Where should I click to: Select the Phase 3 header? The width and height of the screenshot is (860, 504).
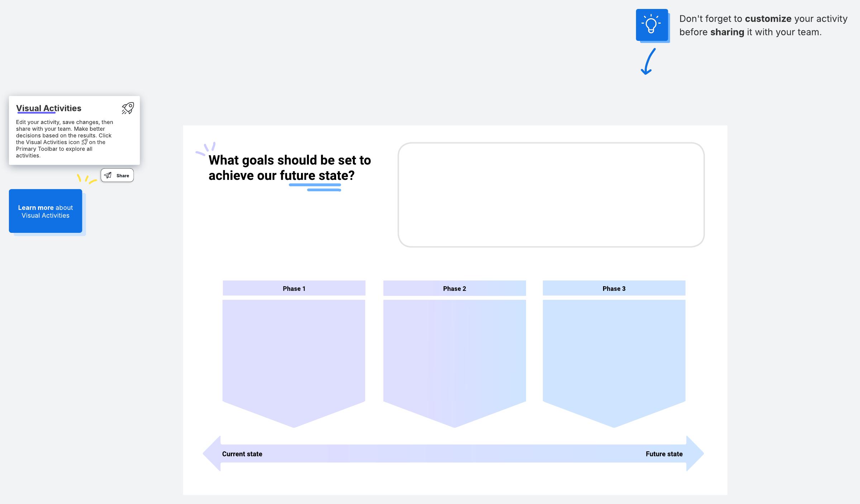614,288
